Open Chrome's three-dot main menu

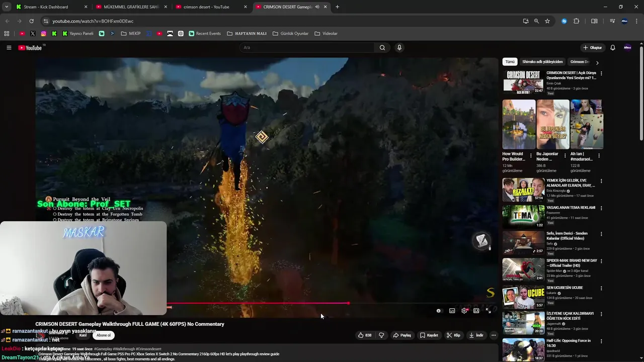[x=637, y=21]
